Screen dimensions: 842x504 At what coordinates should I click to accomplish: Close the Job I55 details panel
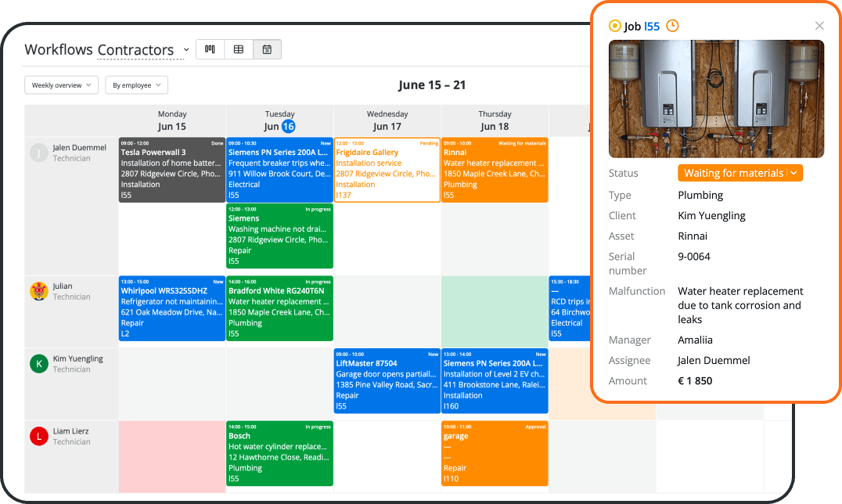point(819,26)
